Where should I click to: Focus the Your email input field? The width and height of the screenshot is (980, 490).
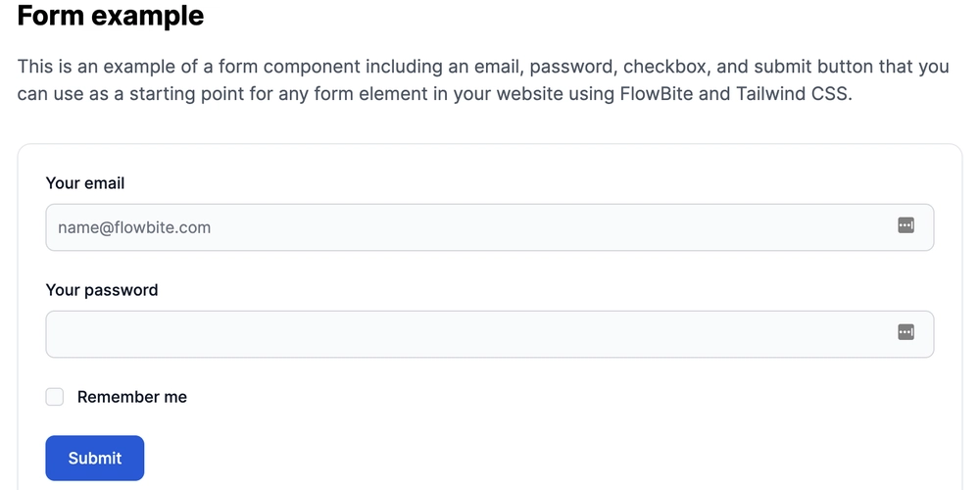(x=490, y=227)
